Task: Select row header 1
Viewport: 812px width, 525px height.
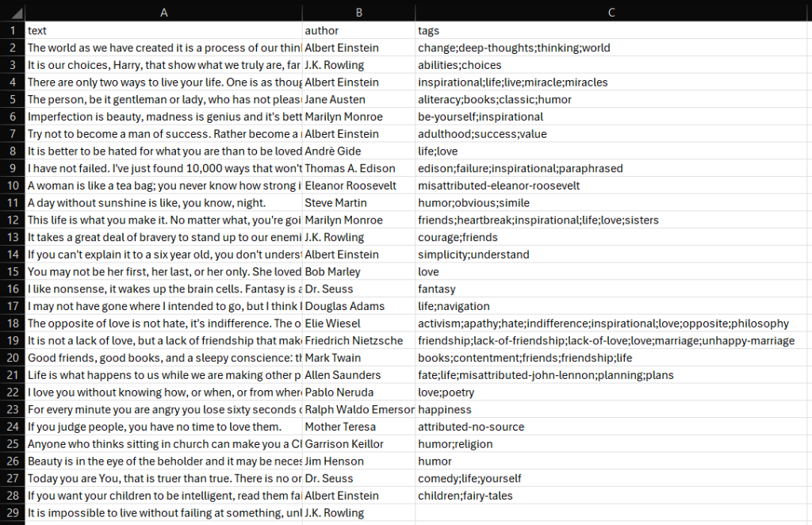Action: [13, 30]
